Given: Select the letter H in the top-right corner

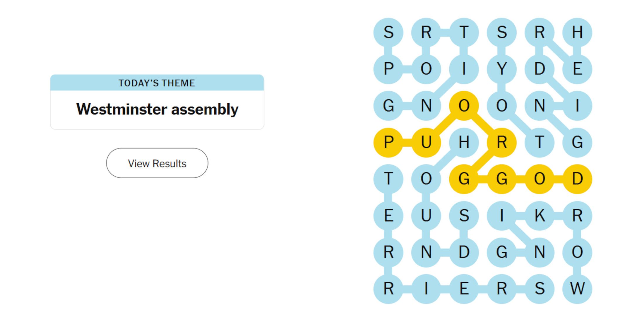Looking at the screenshot, I should pyautogui.click(x=577, y=32).
